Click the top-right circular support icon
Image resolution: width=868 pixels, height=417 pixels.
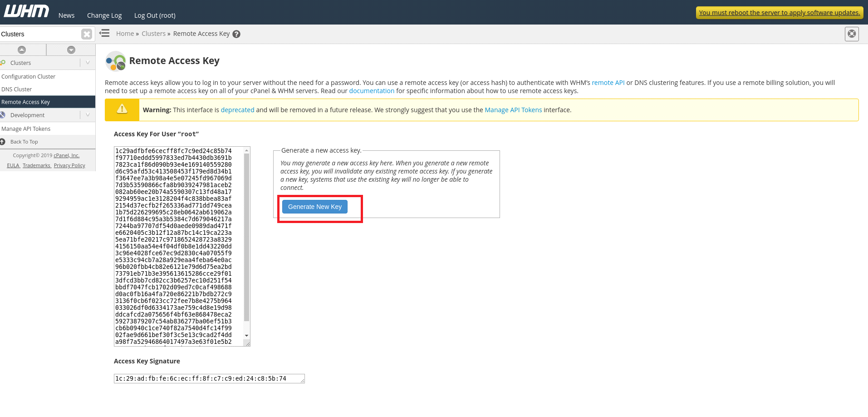click(852, 34)
